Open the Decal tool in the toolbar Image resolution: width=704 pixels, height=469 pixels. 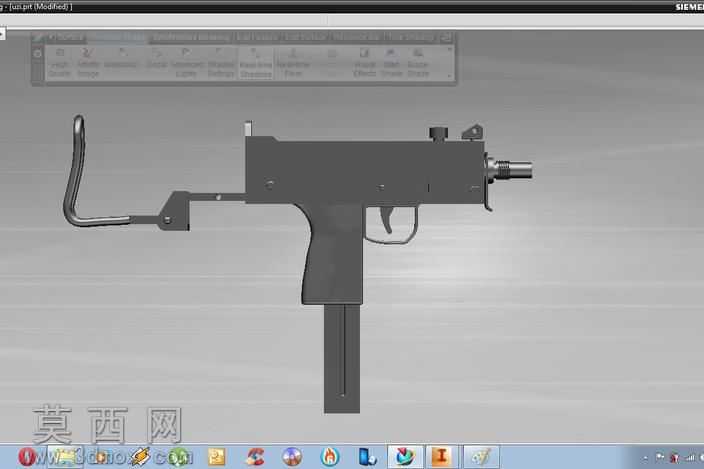[x=157, y=58]
